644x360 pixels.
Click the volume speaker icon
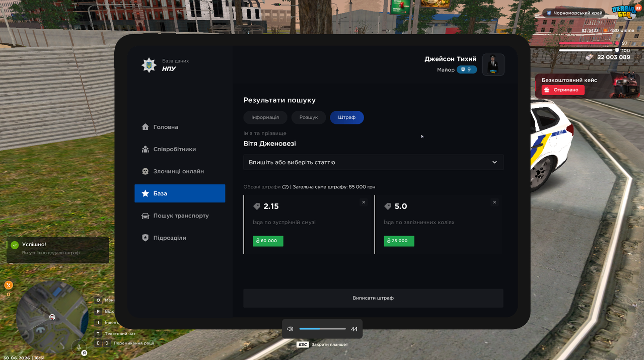[x=290, y=329]
